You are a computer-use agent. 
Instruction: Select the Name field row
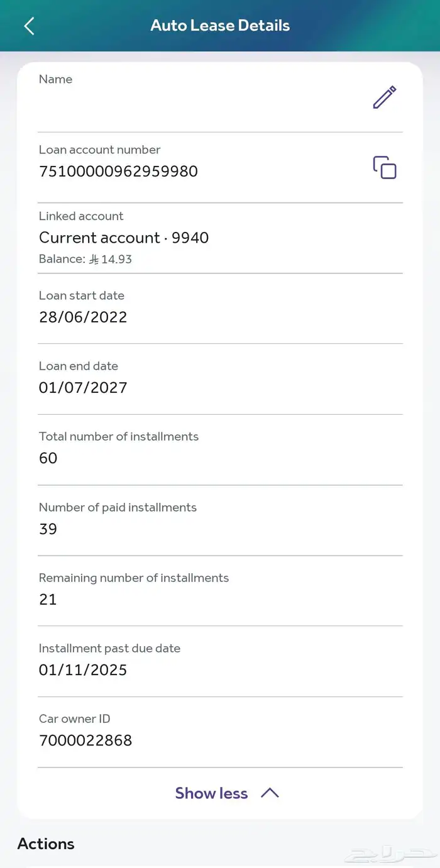pos(189,97)
